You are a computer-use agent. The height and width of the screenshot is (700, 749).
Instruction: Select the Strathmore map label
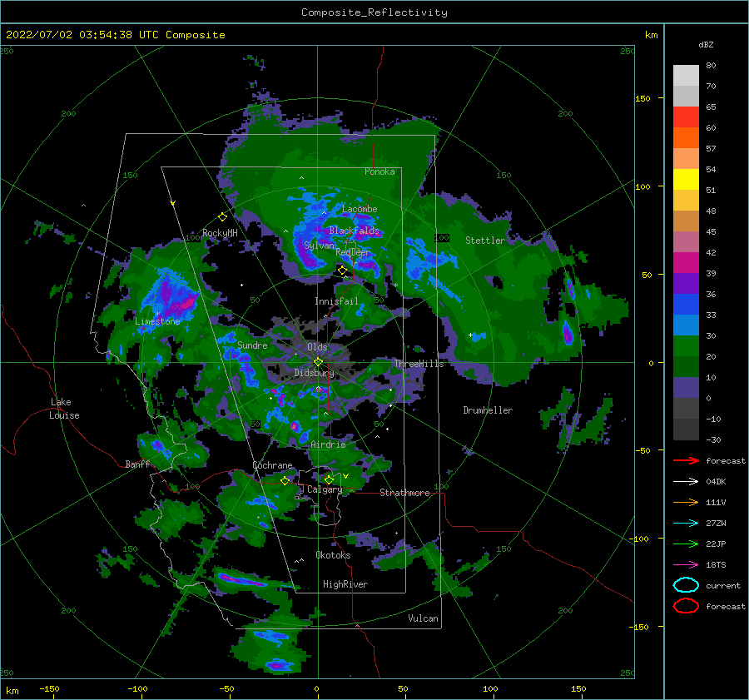[404, 493]
